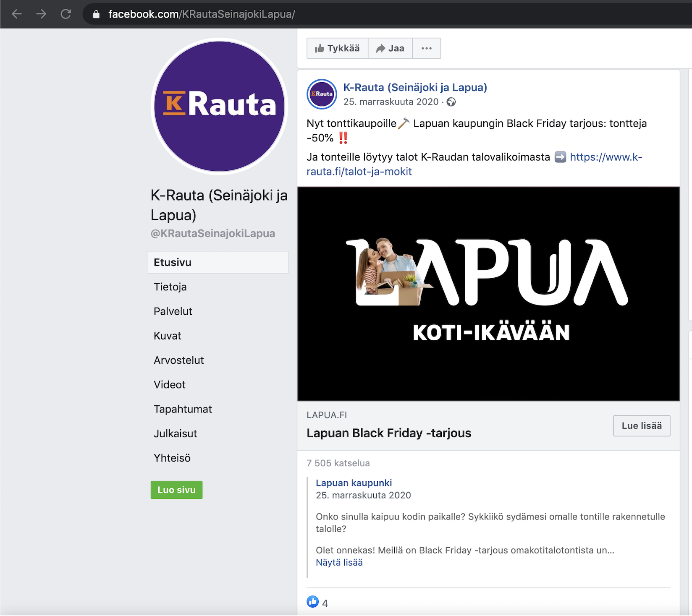Viewport: 692px width, 616px height.
Task: Click the globe public-visibility icon
Action: coord(451,102)
